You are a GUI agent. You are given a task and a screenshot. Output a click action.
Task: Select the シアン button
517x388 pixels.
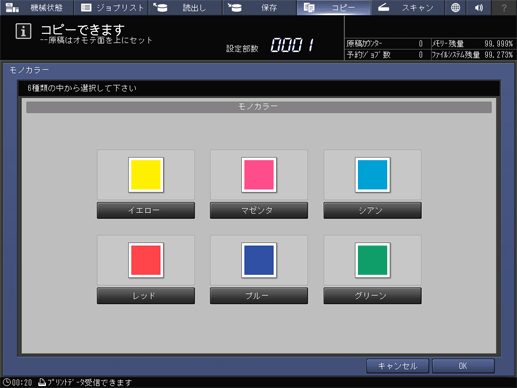point(372,210)
